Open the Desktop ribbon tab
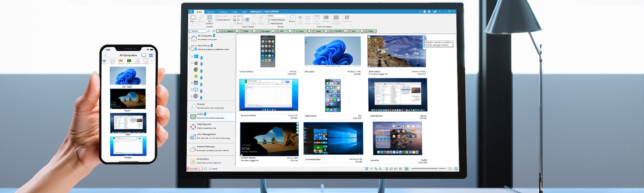 tap(223, 12)
